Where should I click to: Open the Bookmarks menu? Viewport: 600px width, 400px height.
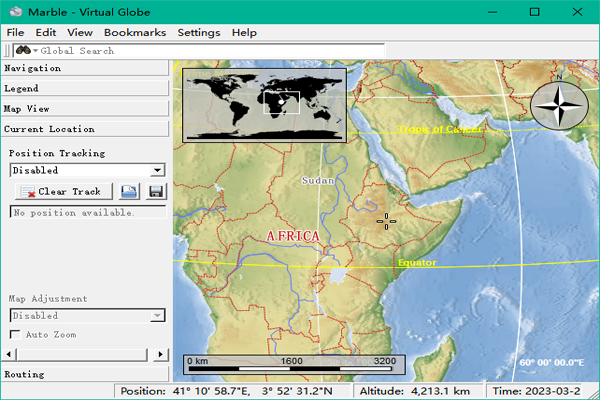[135, 33]
